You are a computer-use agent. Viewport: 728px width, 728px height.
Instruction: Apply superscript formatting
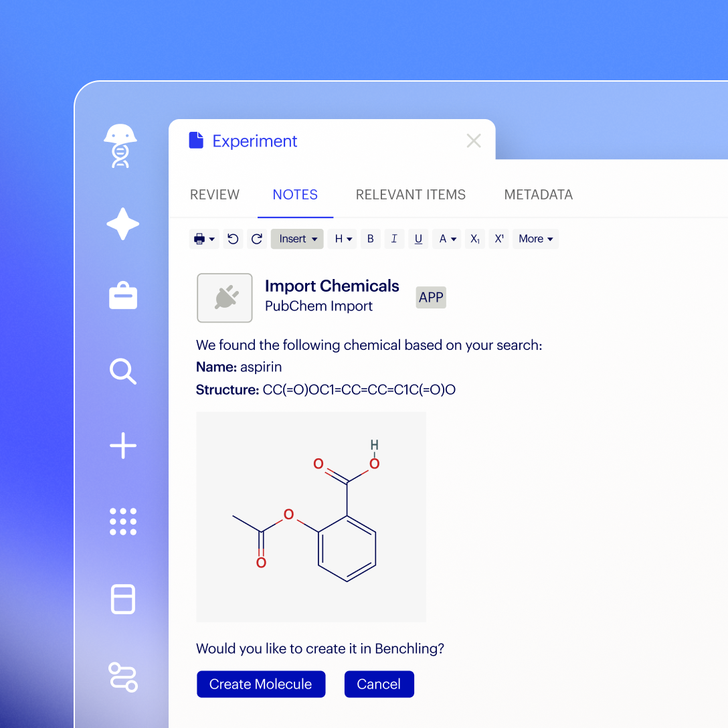(x=499, y=239)
